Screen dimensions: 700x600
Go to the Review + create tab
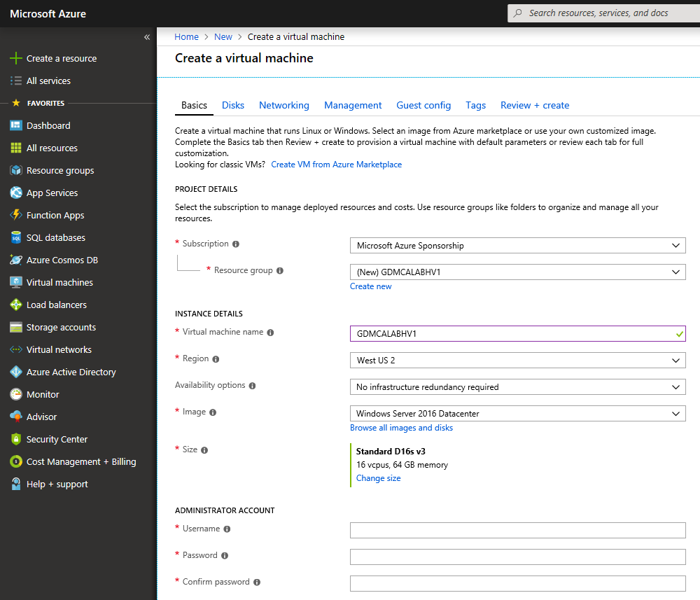(535, 105)
